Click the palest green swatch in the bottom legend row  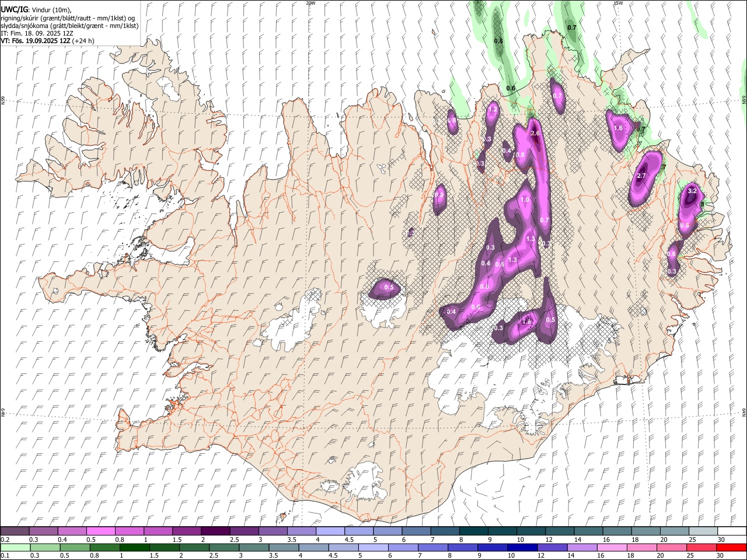coord(15,547)
